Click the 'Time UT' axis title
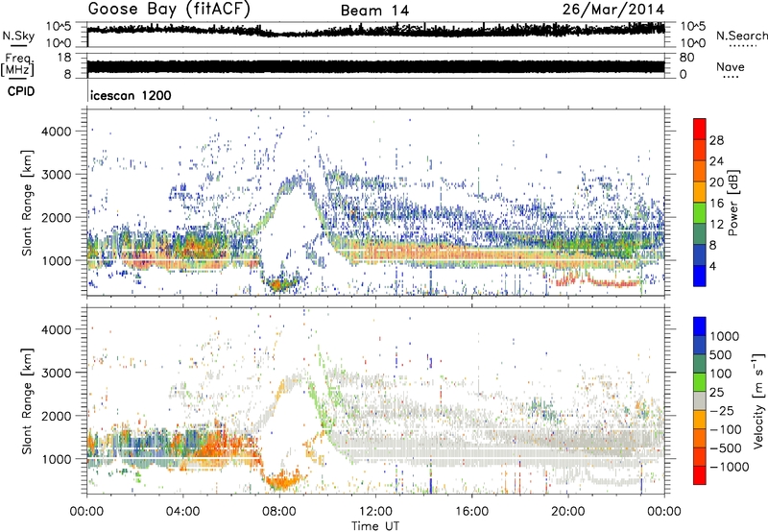 click(375, 526)
